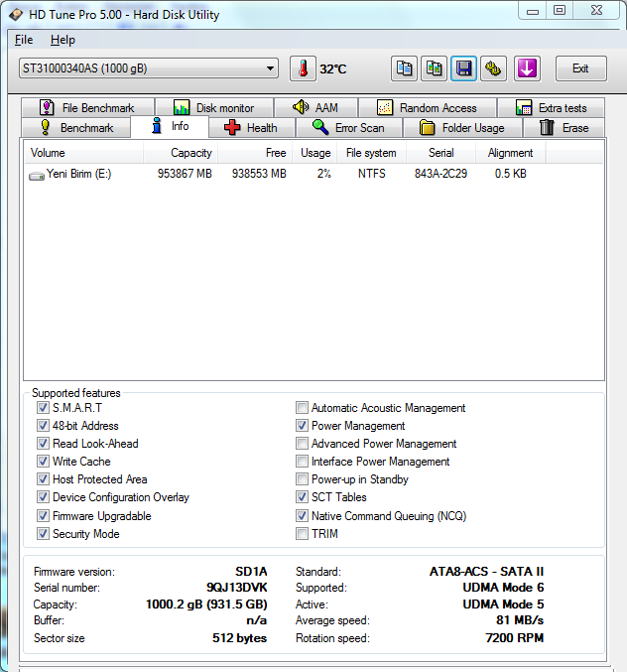
Task: Toggle the TRIM checkbox
Action: (x=302, y=534)
